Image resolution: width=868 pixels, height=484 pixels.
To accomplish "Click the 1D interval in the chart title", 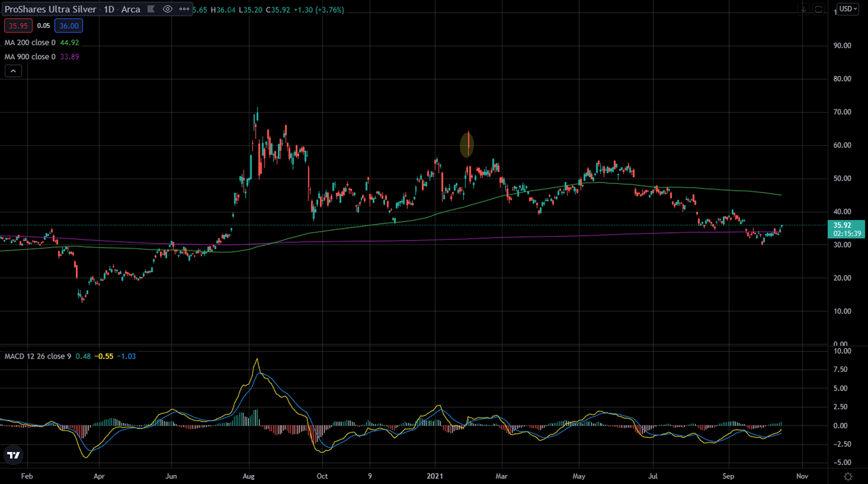I will point(109,10).
